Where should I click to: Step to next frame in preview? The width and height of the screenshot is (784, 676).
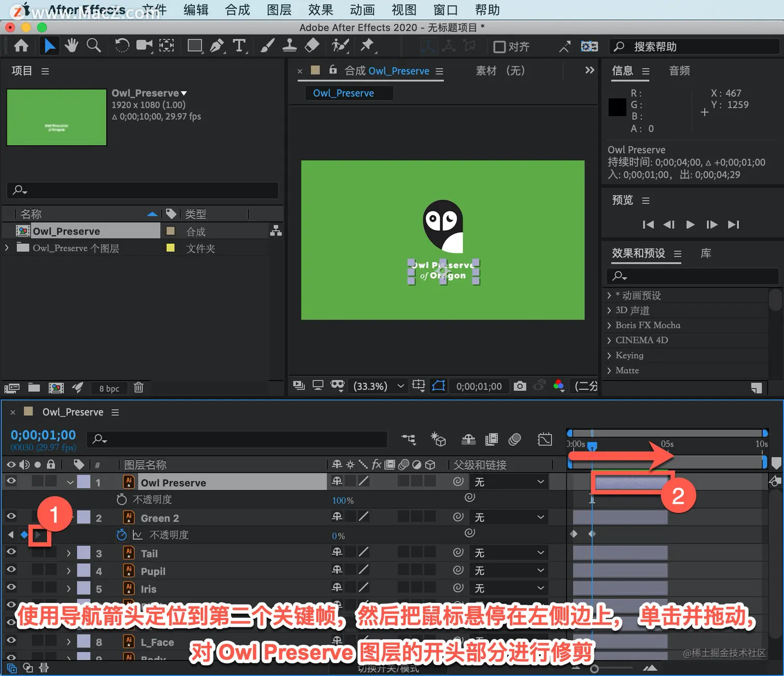point(712,224)
